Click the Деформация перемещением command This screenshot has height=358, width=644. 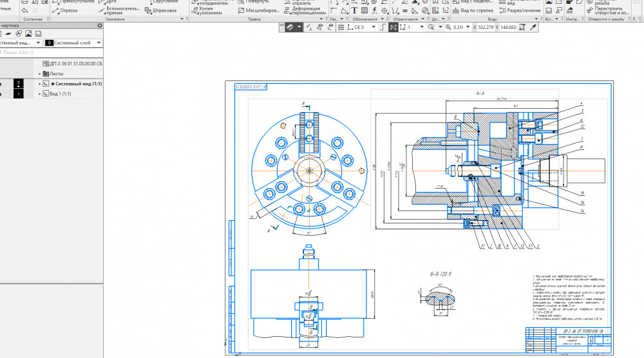[x=306, y=10]
